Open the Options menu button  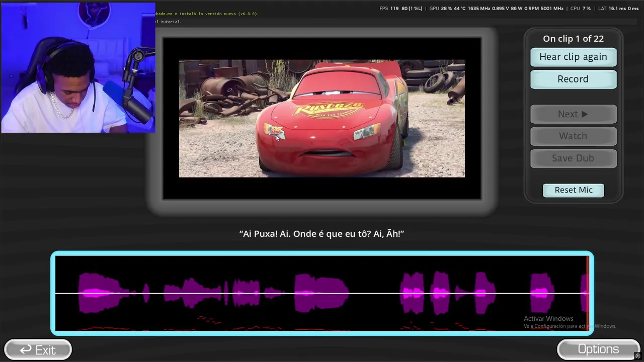tap(598, 349)
